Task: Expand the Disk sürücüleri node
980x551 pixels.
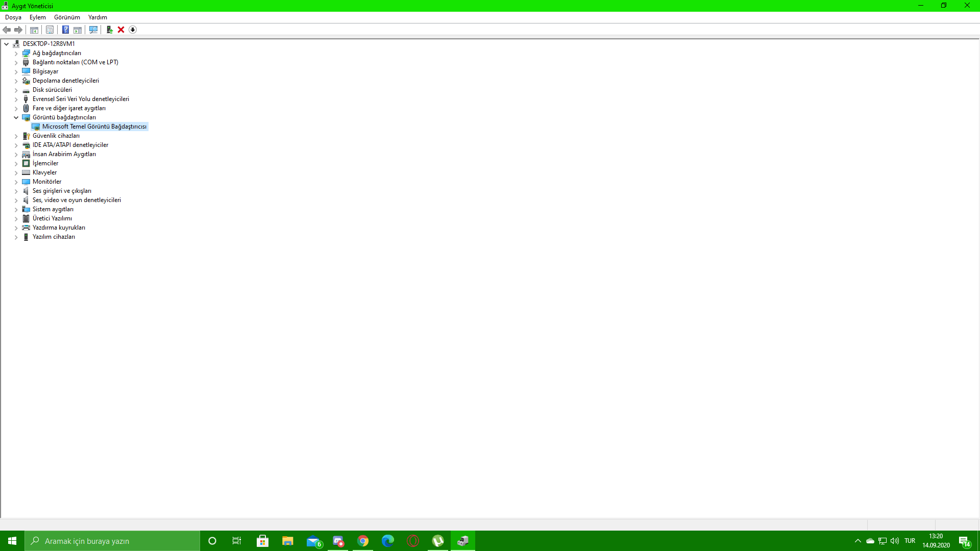Action: (16, 90)
